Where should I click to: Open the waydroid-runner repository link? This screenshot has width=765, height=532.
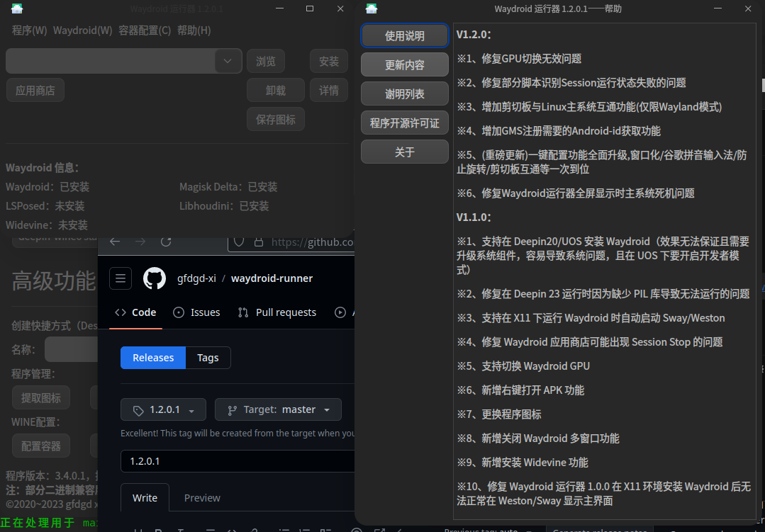272,278
